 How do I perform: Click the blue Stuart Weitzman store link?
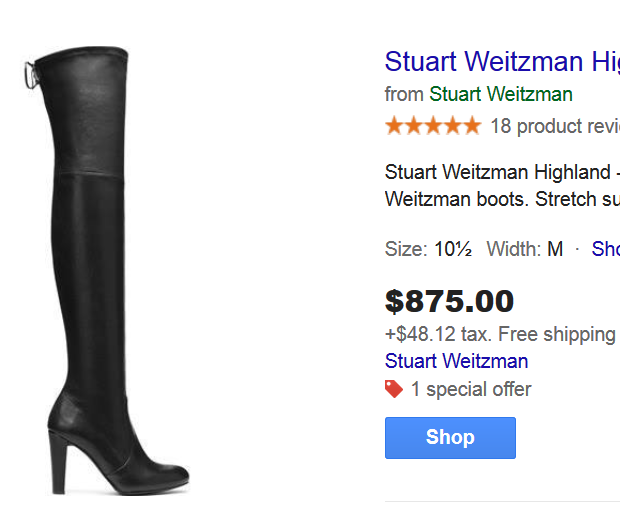pyautogui.click(x=456, y=361)
